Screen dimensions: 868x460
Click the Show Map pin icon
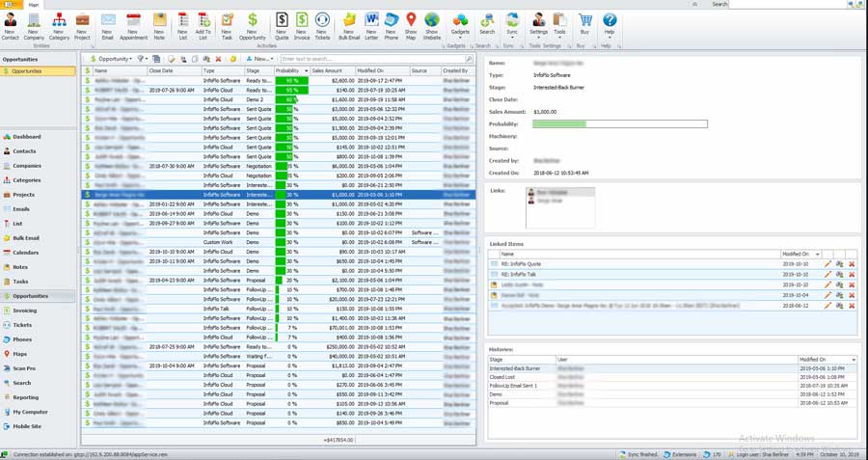[x=411, y=26]
